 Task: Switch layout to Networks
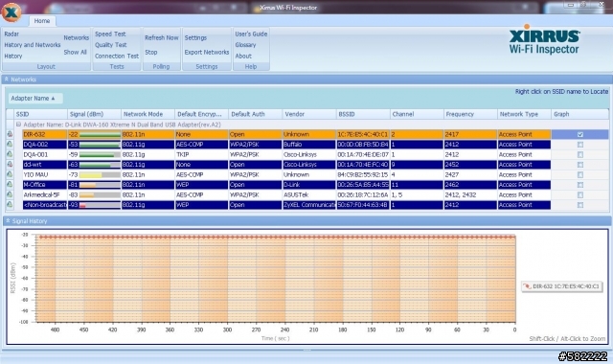pyautogui.click(x=77, y=37)
